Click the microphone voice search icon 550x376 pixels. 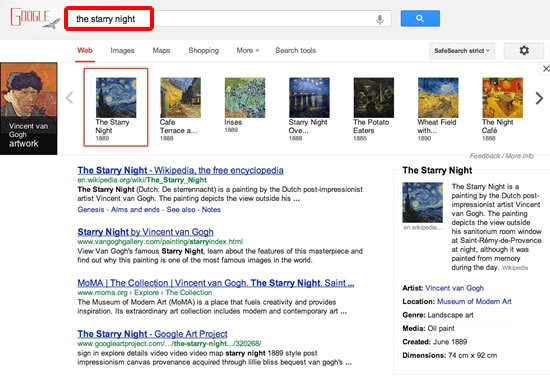(380, 19)
